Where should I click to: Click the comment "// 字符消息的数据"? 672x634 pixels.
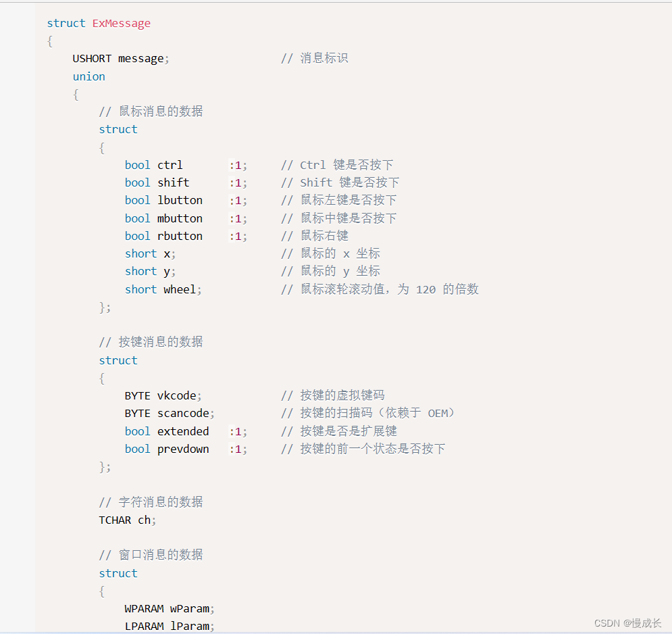[x=151, y=502]
